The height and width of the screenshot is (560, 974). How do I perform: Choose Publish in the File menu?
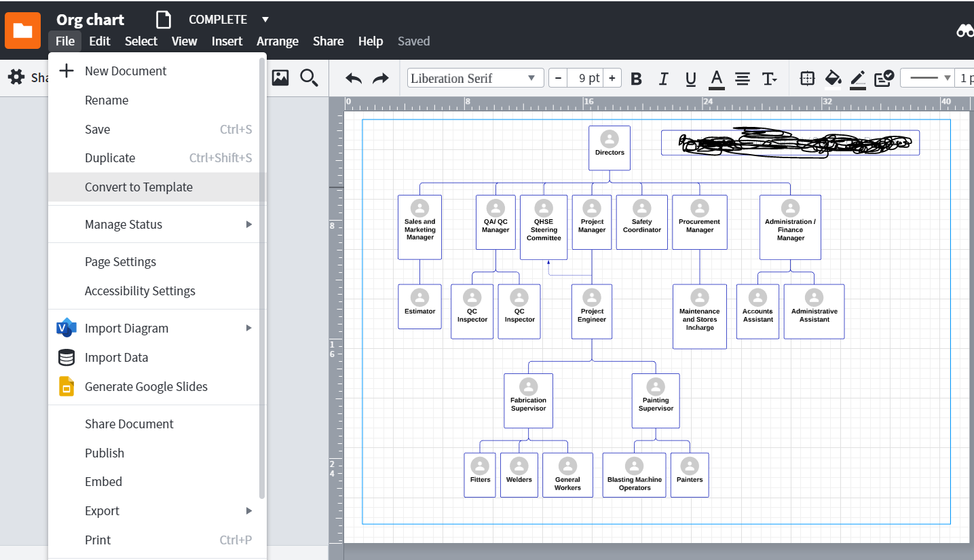[154, 453]
